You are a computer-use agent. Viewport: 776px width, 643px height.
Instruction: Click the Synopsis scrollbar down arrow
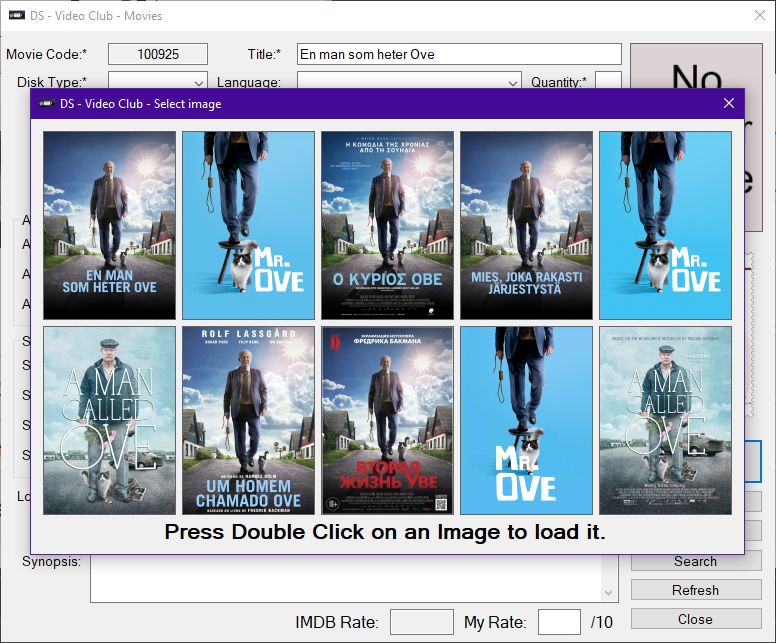click(609, 593)
